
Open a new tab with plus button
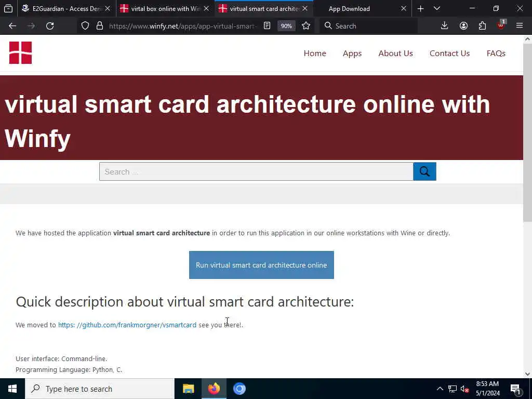tap(420, 9)
